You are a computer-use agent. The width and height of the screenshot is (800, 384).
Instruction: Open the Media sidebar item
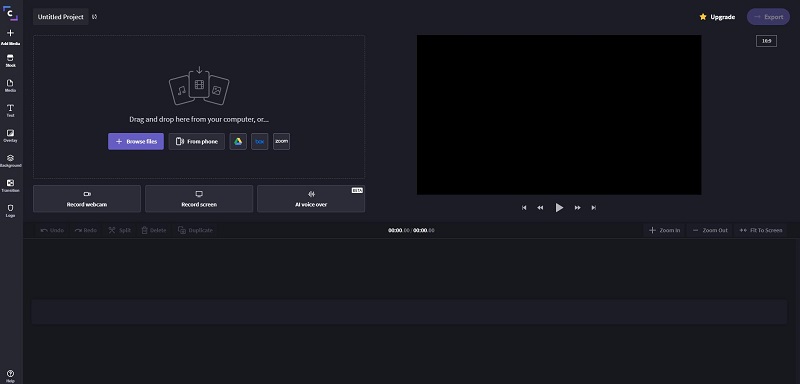click(11, 86)
